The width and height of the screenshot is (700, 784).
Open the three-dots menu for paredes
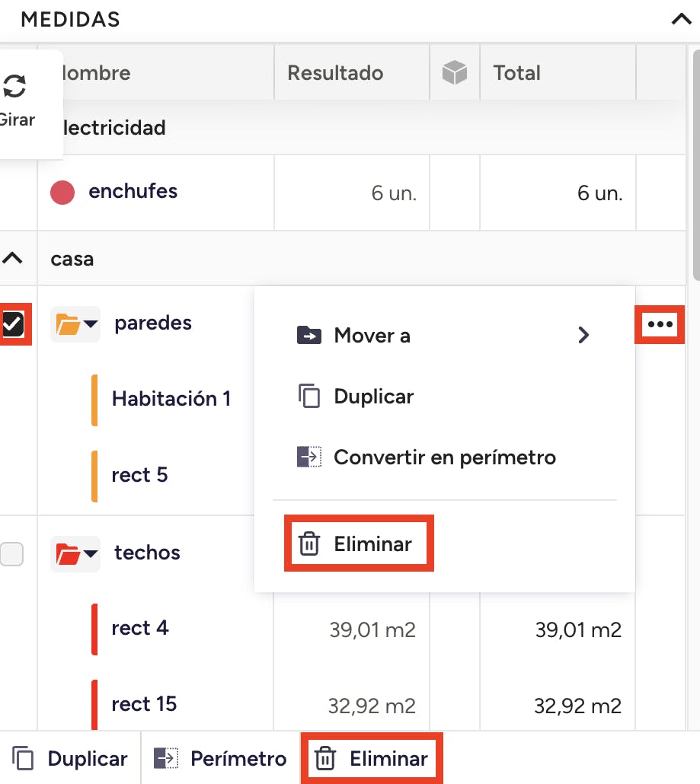(x=660, y=324)
